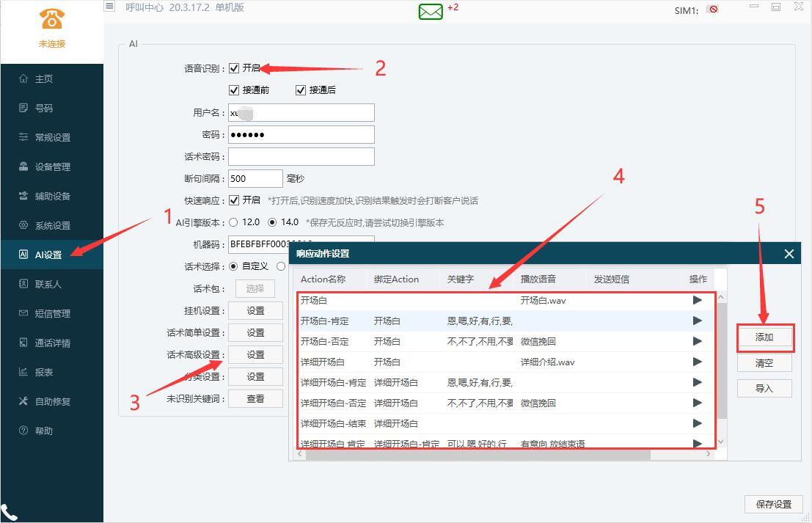
Task: Open 报表 in sidebar
Action: click(x=52, y=372)
